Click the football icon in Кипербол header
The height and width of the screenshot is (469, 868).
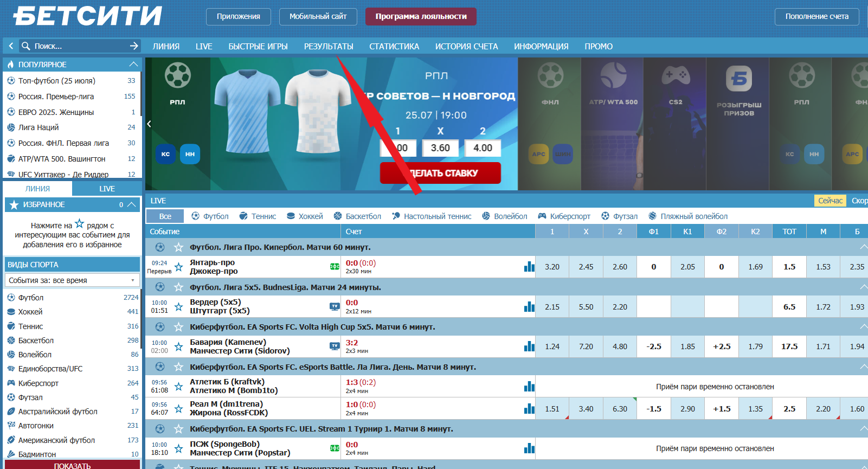(x=160, y=247)
